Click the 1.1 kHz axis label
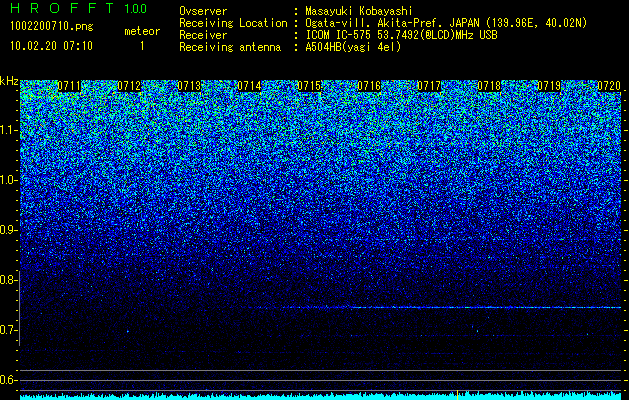Viewport: 629px width, 400px height. [8, 130]
